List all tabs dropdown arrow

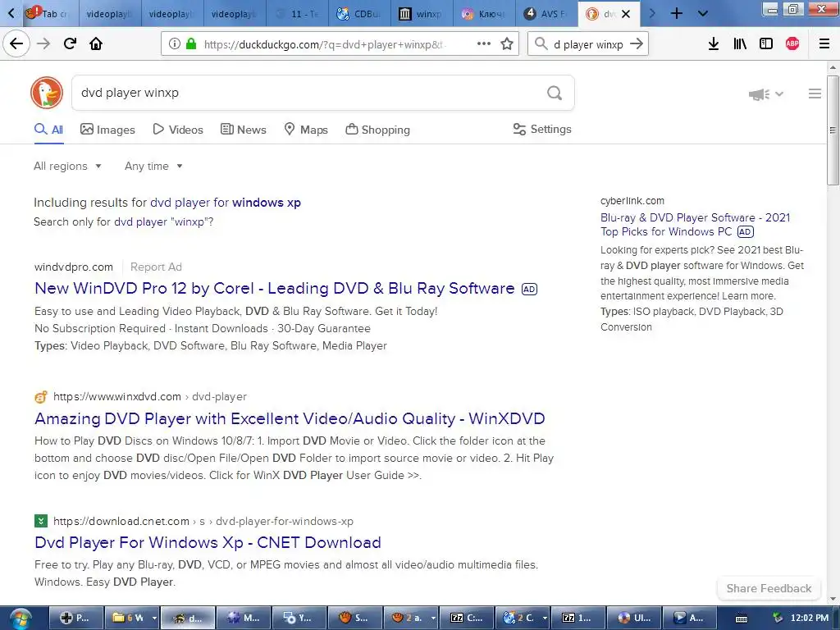(x=703, y=13)
